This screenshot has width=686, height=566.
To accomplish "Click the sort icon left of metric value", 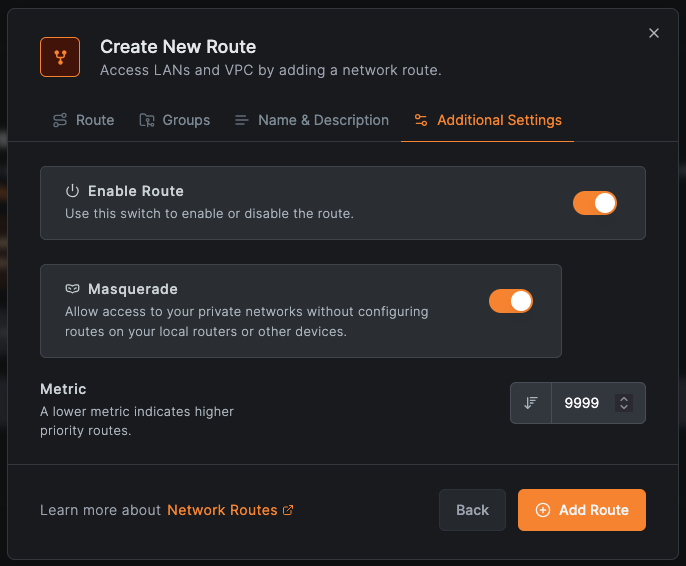I will 531,403.
